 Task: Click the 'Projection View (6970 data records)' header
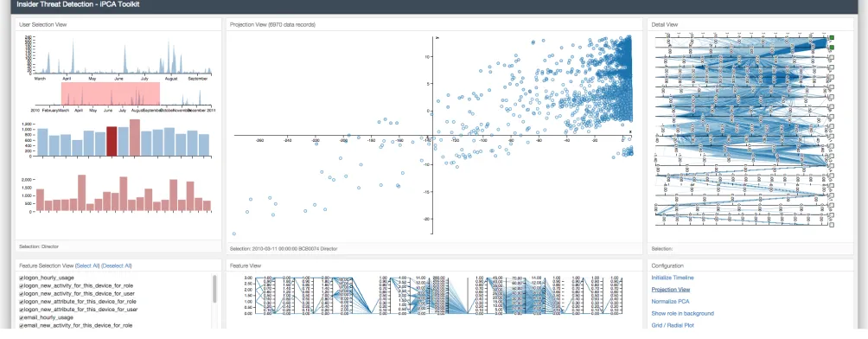click(x=272, y=24)
